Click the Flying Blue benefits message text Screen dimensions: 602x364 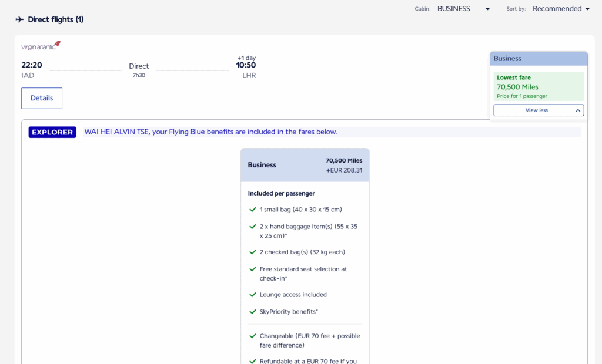tap(211, 132)
